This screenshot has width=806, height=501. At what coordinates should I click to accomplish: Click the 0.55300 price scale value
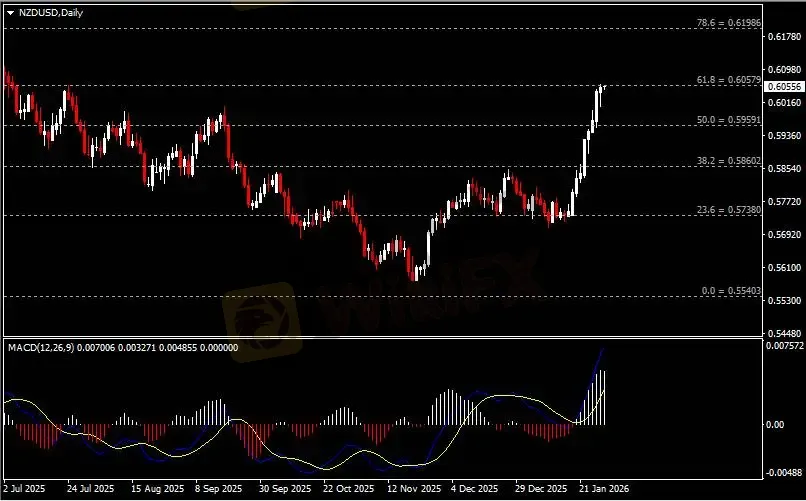[784, 300]
